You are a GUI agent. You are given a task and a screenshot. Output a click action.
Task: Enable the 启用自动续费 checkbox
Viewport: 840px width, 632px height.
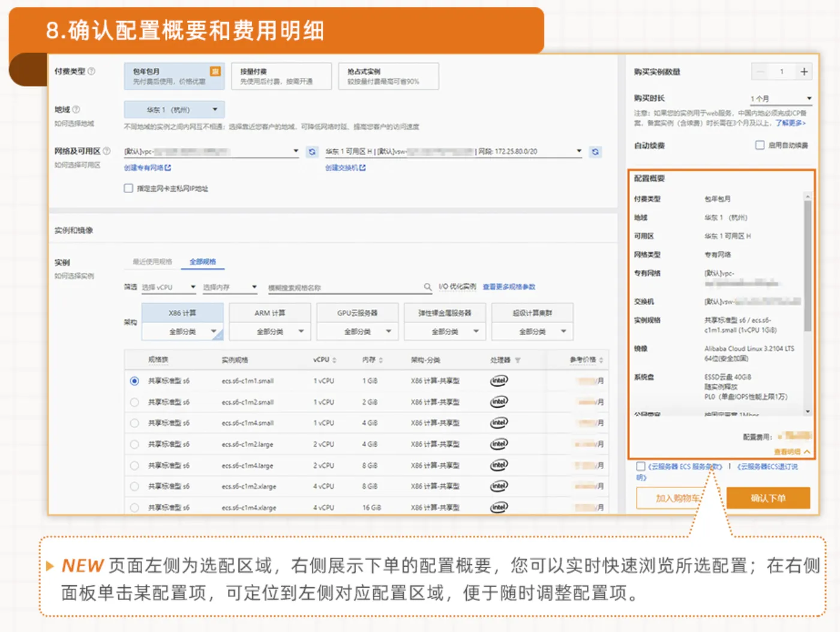(760, 145)
